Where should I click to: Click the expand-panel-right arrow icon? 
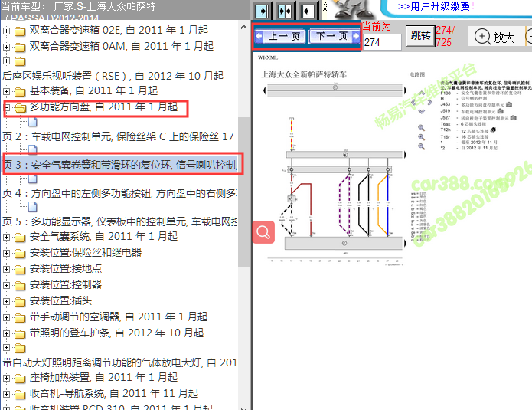click(262, 11)
